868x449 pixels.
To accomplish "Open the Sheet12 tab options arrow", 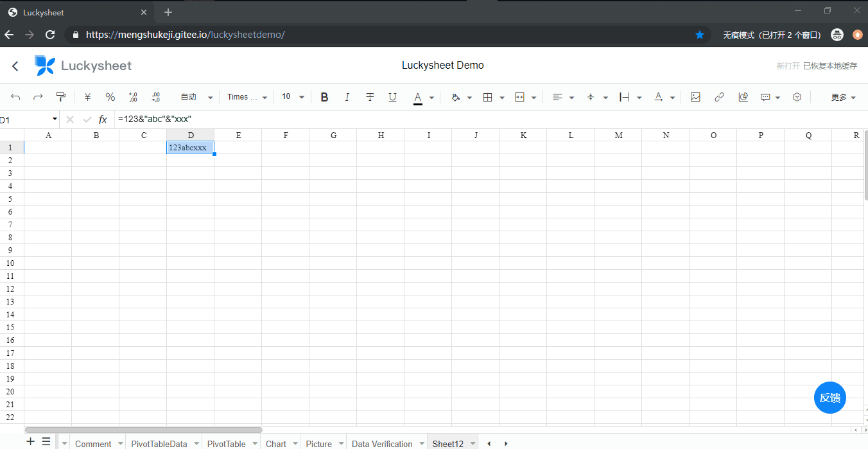I will (473, 444).
